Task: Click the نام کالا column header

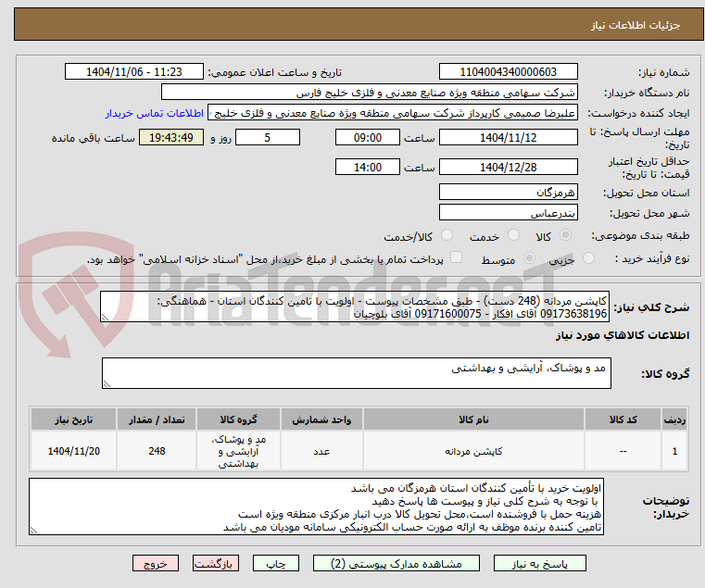Action: pyautogui.click(x=473, y=419)
